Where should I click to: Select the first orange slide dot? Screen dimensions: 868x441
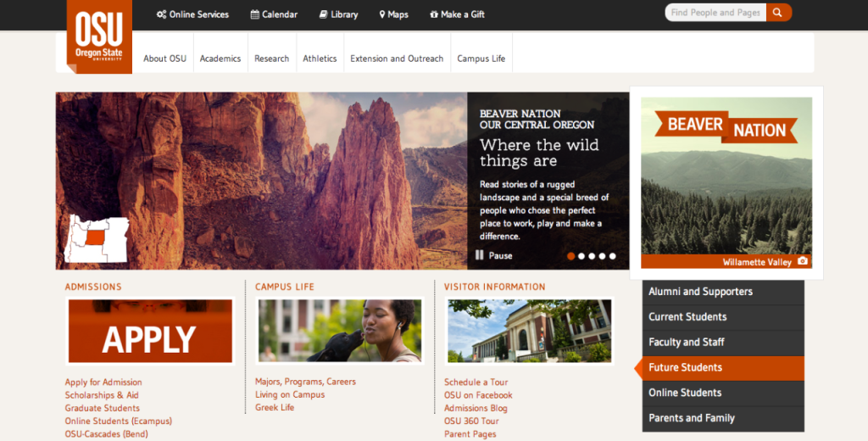(x=570, y=256)
